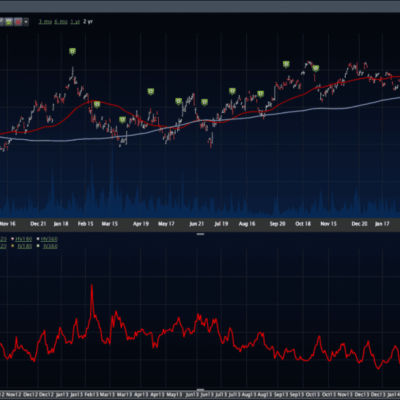Click the Jun 21 date label
Viewport: 400px width, 400px height.
[x=197, y=224]
